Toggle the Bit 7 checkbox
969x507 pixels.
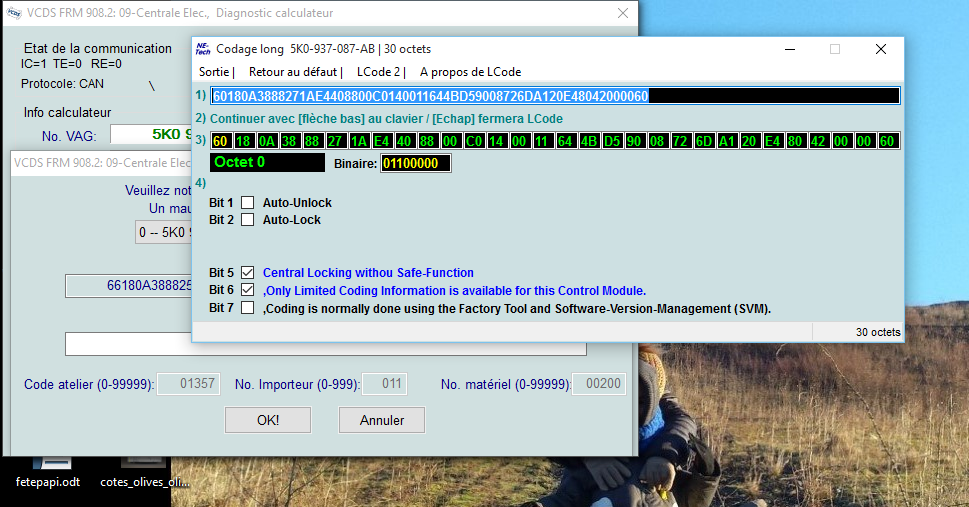click(x=248, y=308)
